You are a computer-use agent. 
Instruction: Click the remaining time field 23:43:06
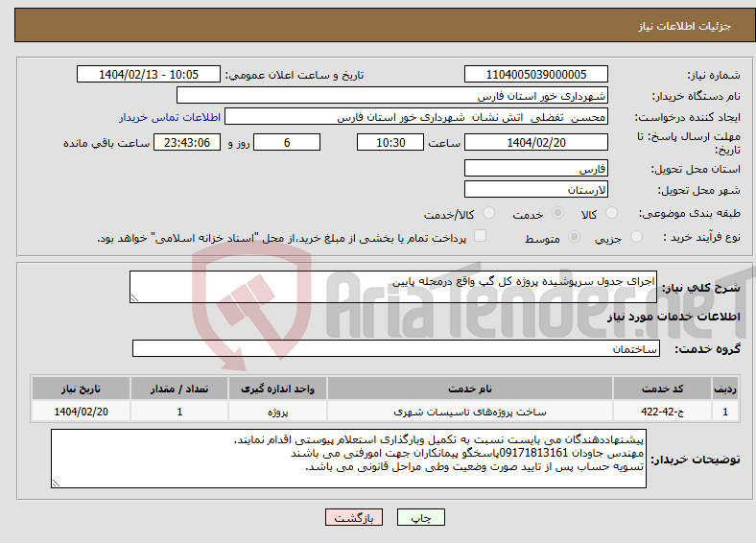coord(187,142)
